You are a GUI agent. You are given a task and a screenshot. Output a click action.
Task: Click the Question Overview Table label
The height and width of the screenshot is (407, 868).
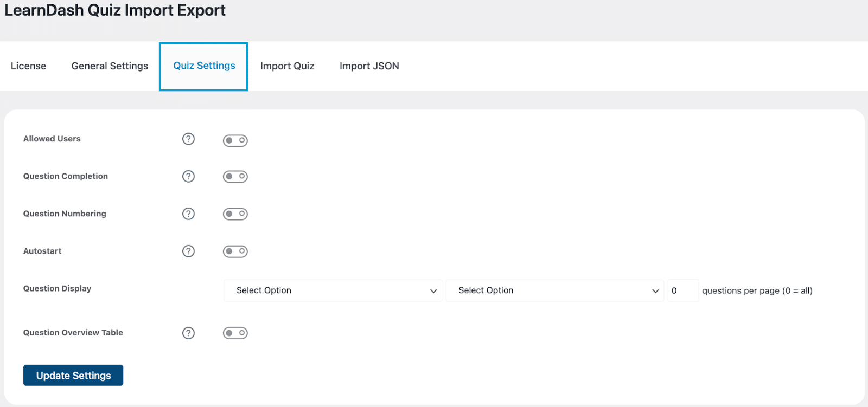[73, 333]
